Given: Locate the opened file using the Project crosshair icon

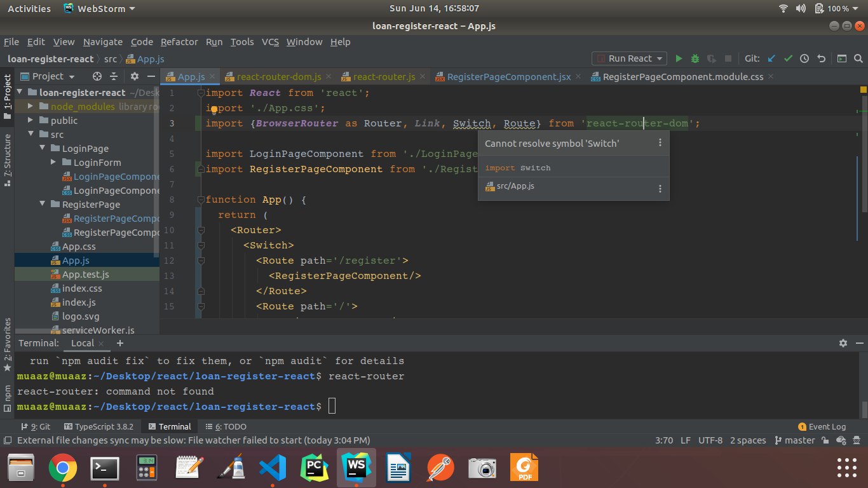Looking at the screenshot, I should tap(97, 76).
